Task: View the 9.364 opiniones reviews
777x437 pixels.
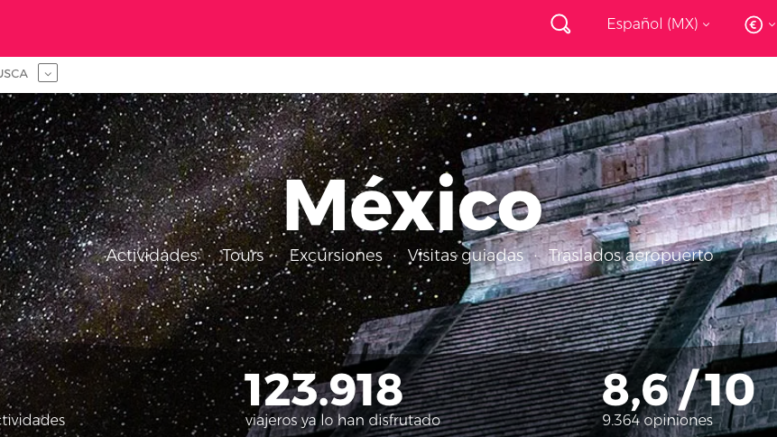Action: point(657,420)
